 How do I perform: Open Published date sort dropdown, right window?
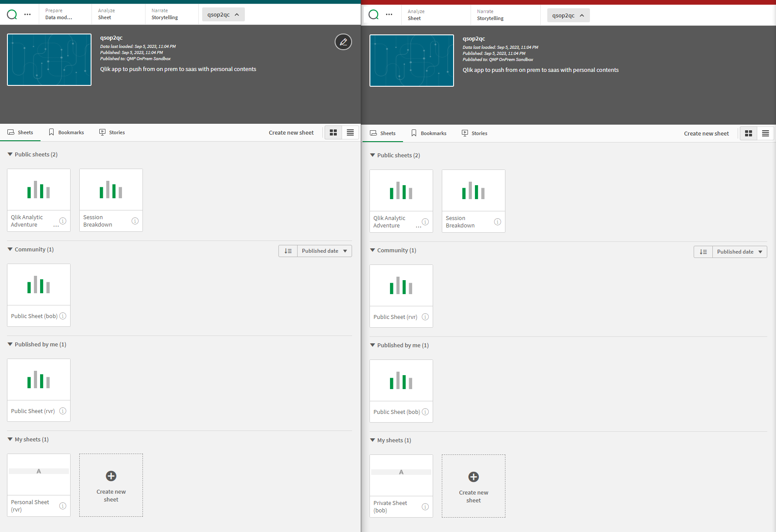click(x=739, y=252)
